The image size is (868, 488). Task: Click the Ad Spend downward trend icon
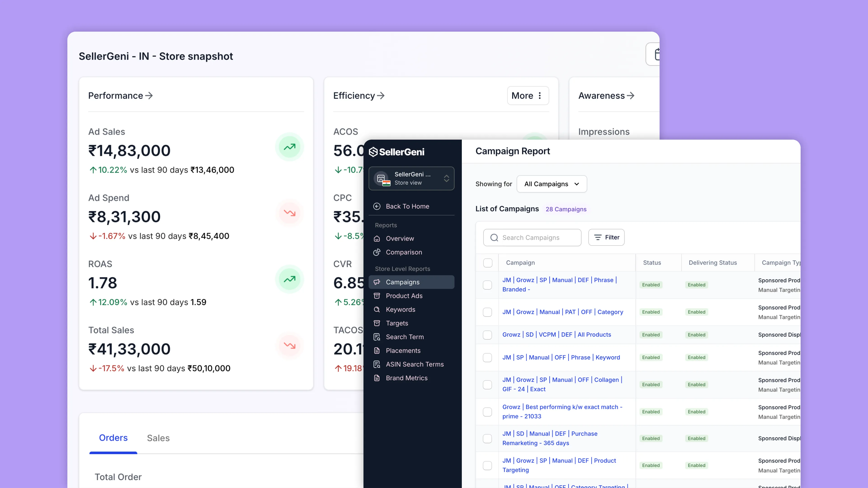coord(289,213)
